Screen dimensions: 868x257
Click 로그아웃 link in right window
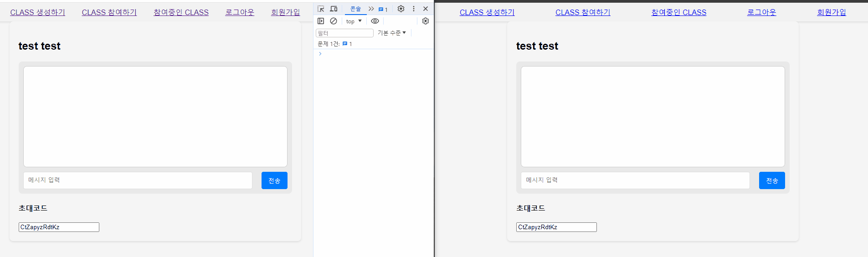[761, 12]
